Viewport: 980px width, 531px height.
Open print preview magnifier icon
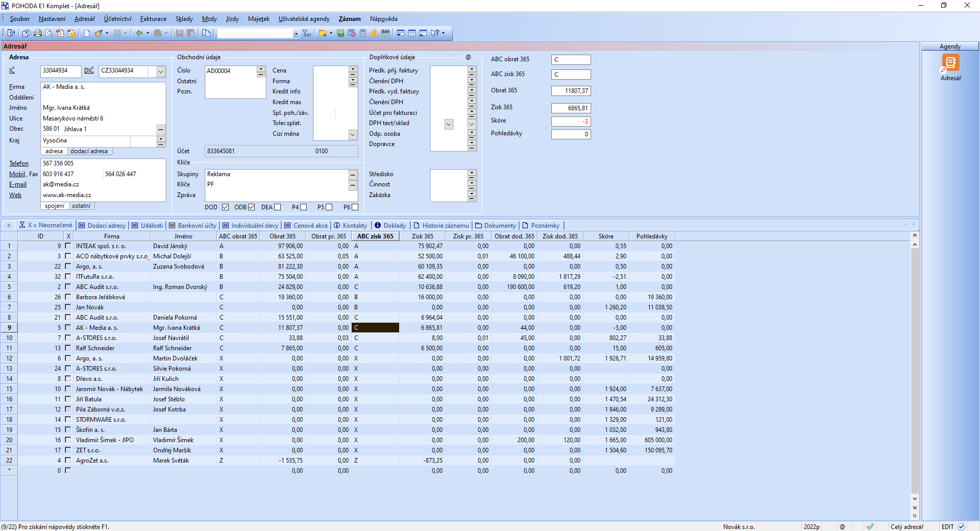(49, 33)
